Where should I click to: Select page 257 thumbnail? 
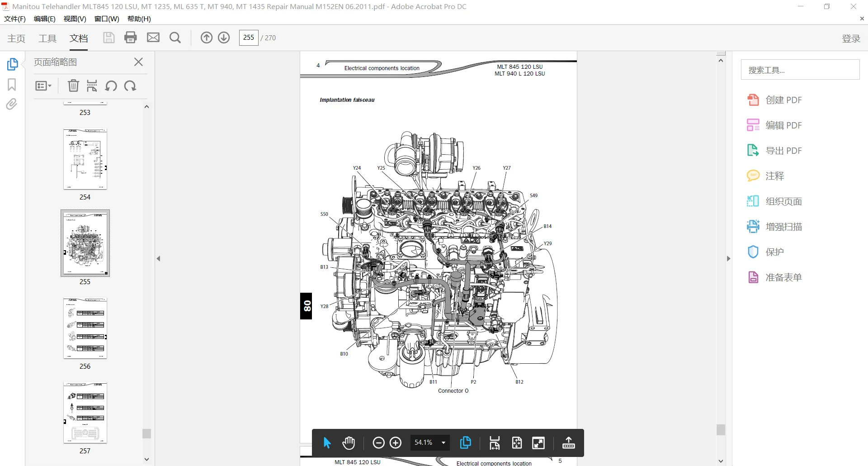pyautogui.click(x=85, y=413)
